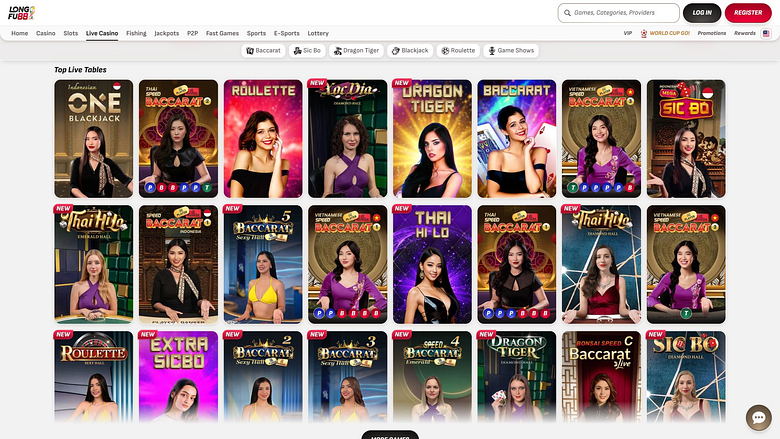Open the Promotions link

pos(712,33)
